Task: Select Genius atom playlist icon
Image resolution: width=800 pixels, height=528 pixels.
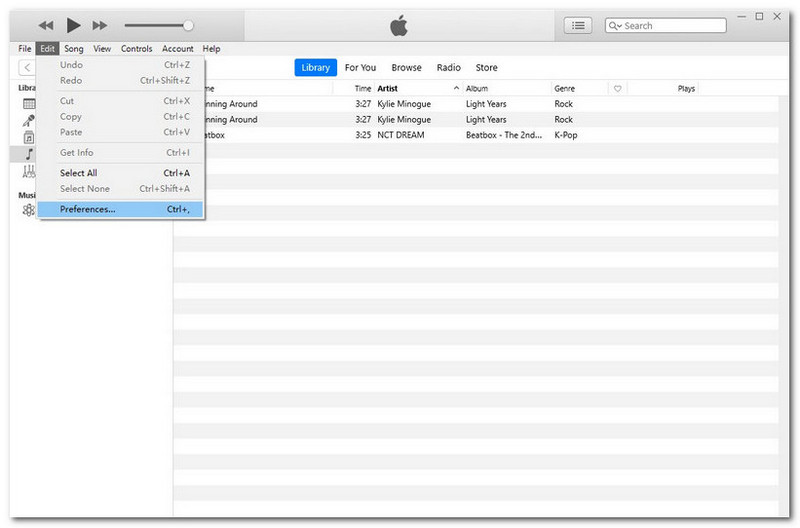Action: pos(29,210)
